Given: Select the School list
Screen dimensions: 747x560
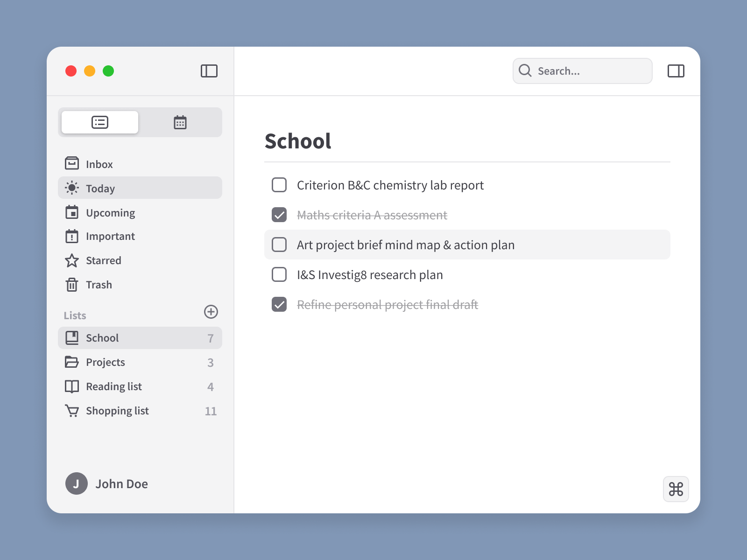Looking at the screenshot, I should click(140, 338).
